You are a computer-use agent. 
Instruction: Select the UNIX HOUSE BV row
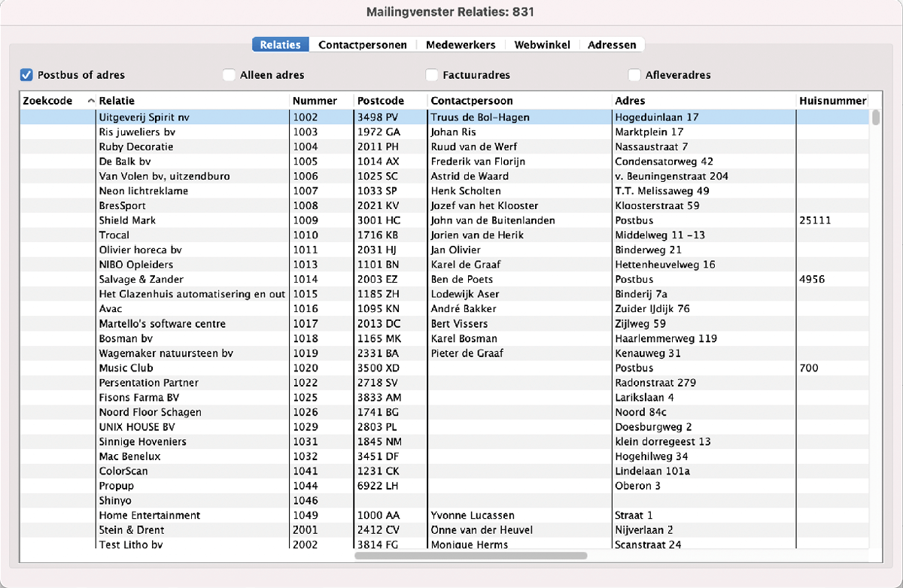click(x=444, y=426)
